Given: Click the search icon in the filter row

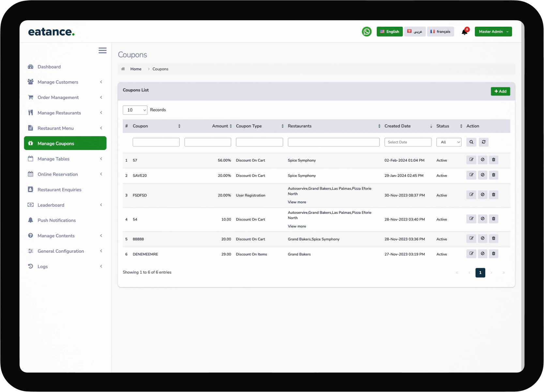Looking at the screenshot, I should (471, 142).
